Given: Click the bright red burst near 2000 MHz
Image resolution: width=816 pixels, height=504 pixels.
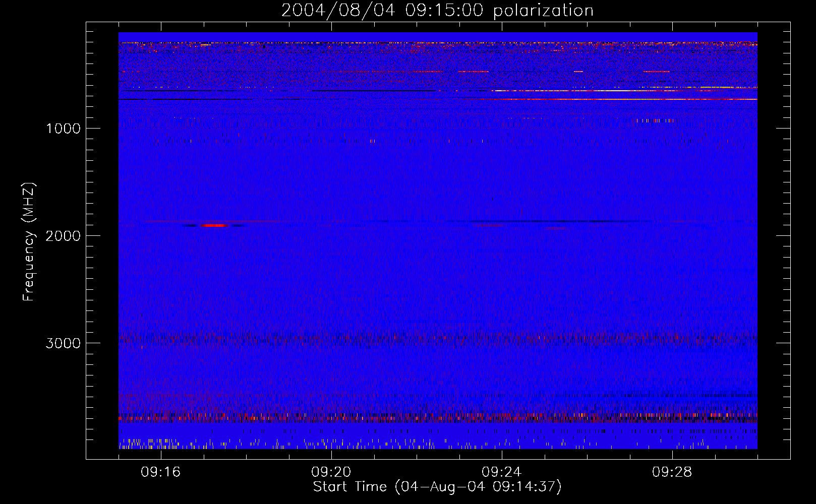Looking at the screenshot, I should [x=214, y=225].
